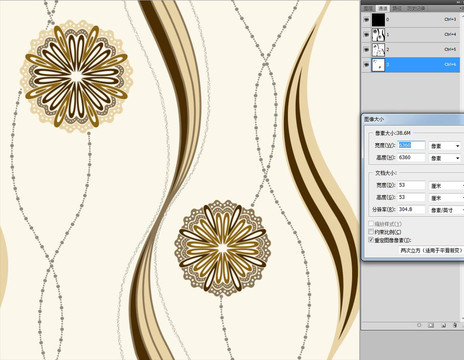Click pixel width field showing 6360
464x360 pixels.
[411, 145]
